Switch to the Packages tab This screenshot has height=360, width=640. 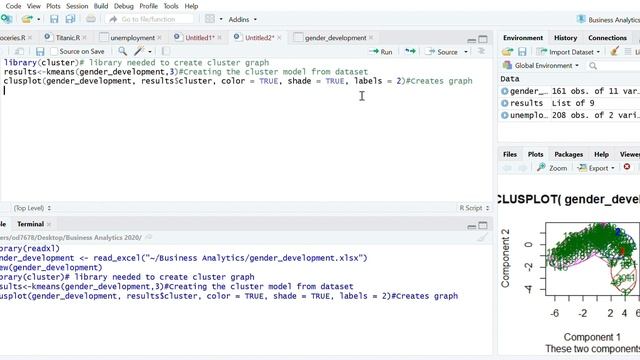(569, 154)
